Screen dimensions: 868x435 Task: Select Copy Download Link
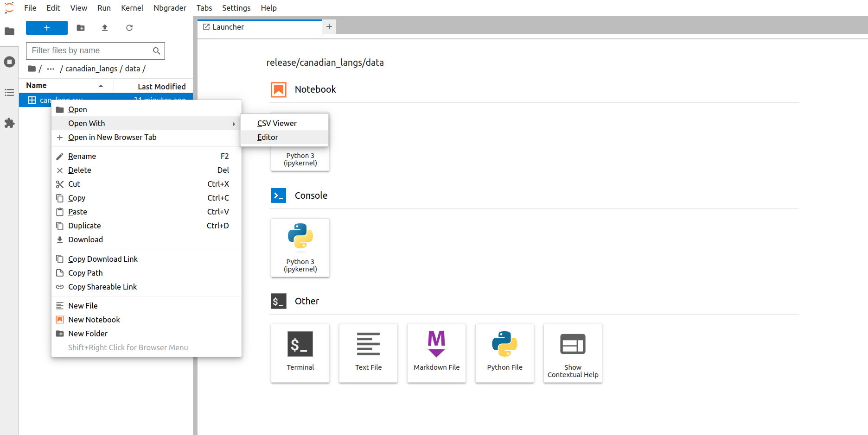click(147, 259)
